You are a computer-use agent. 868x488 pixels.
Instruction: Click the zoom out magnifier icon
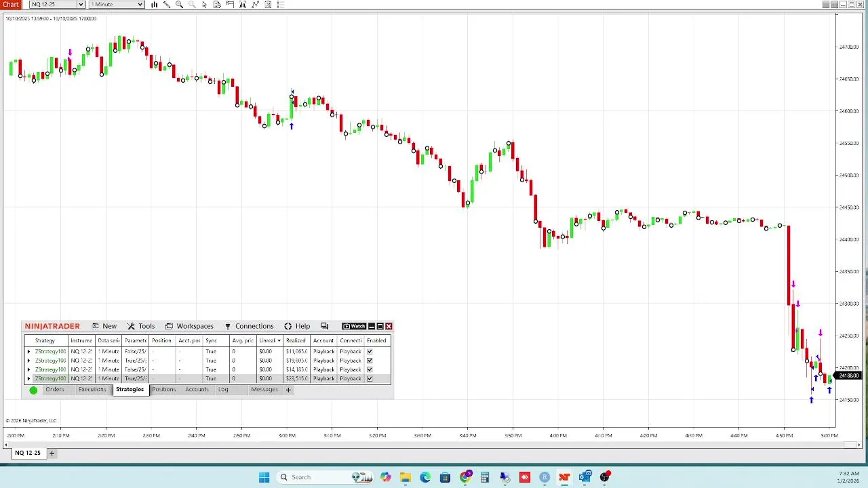pyautogui.click(x=192, y=5)
